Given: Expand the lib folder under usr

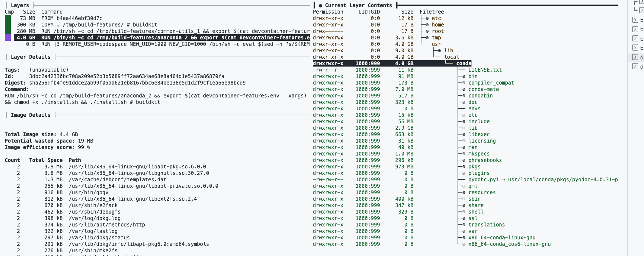Looking at the screenshot, I should pyautogui.click(x=440, y=51).
